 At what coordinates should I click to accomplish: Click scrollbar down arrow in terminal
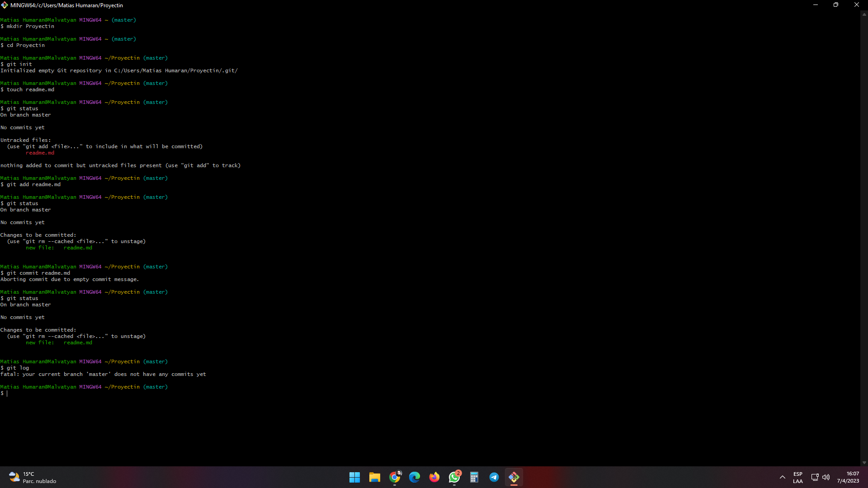pyautogui.click(x=864, y=462)
